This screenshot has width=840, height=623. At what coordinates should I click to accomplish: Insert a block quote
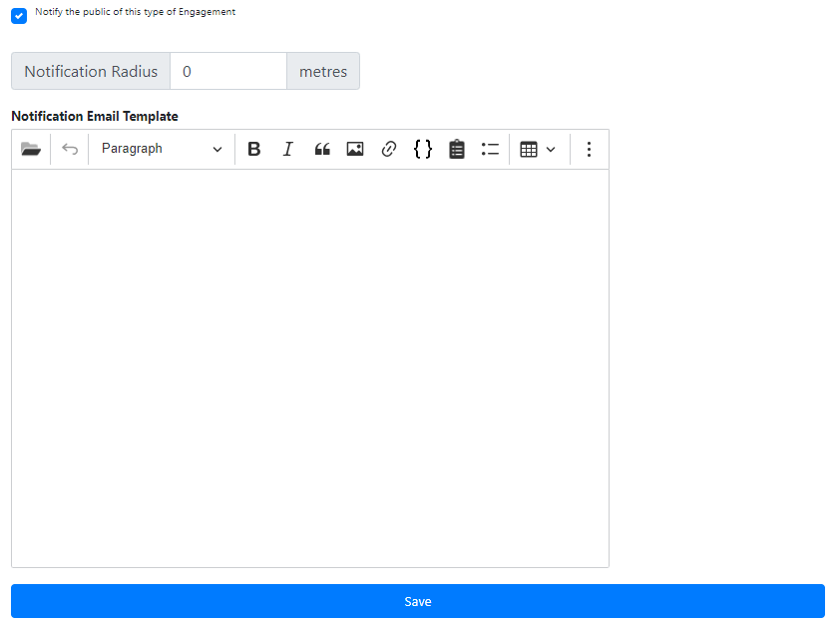[322, 149]
